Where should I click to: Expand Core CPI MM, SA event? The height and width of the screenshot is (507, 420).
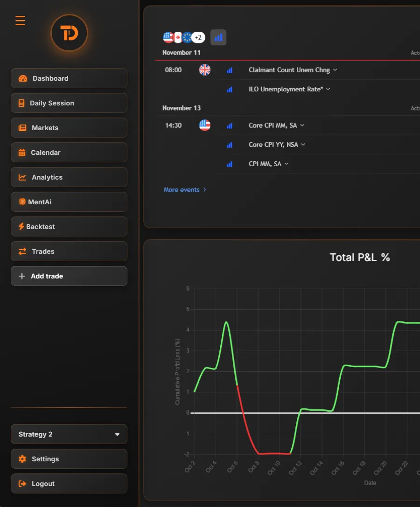coord(276,125)
